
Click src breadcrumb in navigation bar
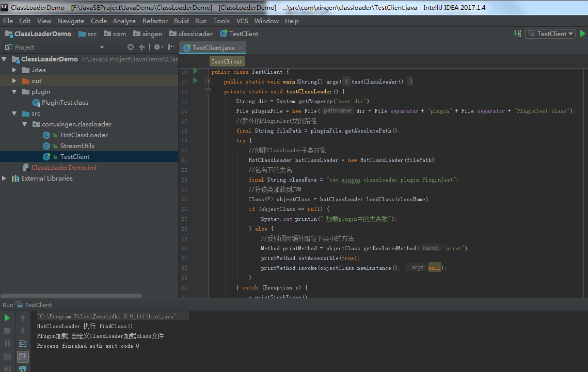(88, 34)
